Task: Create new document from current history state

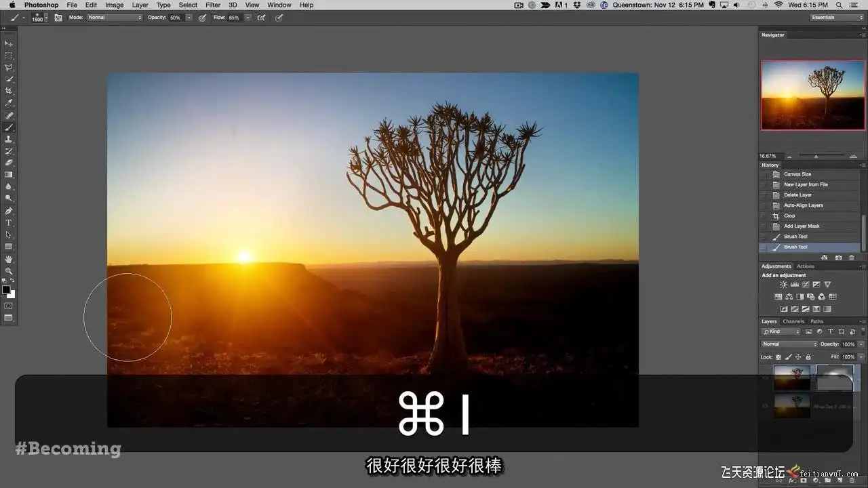Action: [825, 258]
